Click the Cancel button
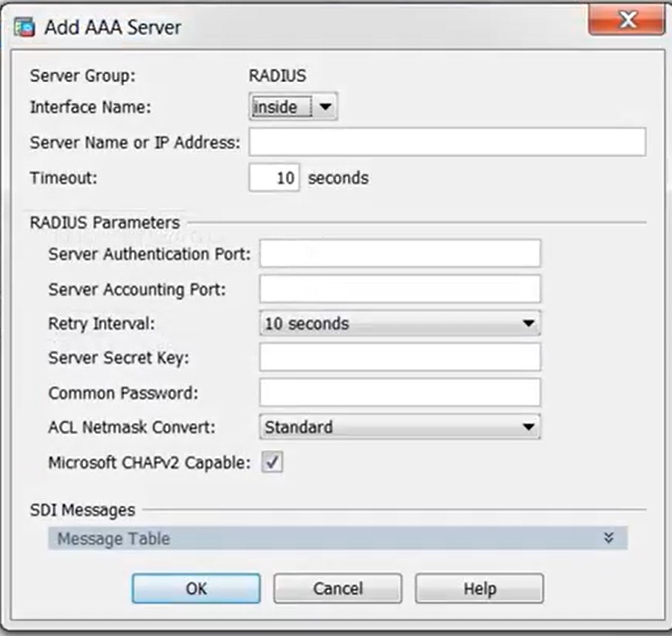The width and height of the screenshot is (672, 636). (338, 588)
